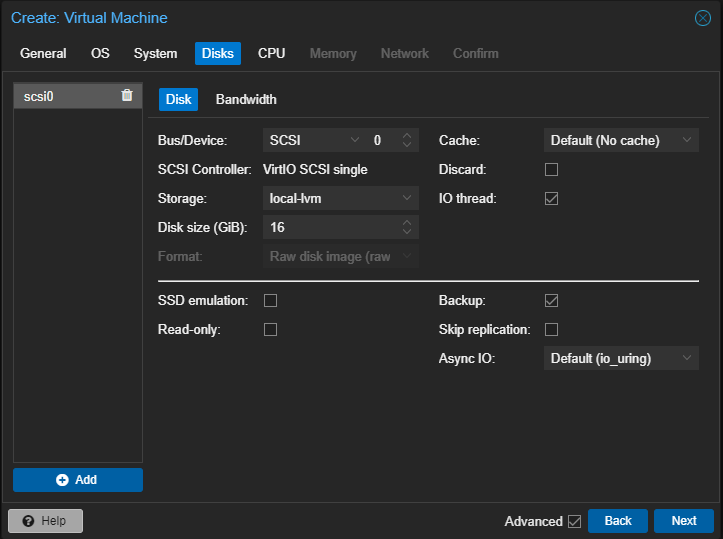Close the Create Virtual Machine dialog
Screen dimensions: 723x539
703,18
